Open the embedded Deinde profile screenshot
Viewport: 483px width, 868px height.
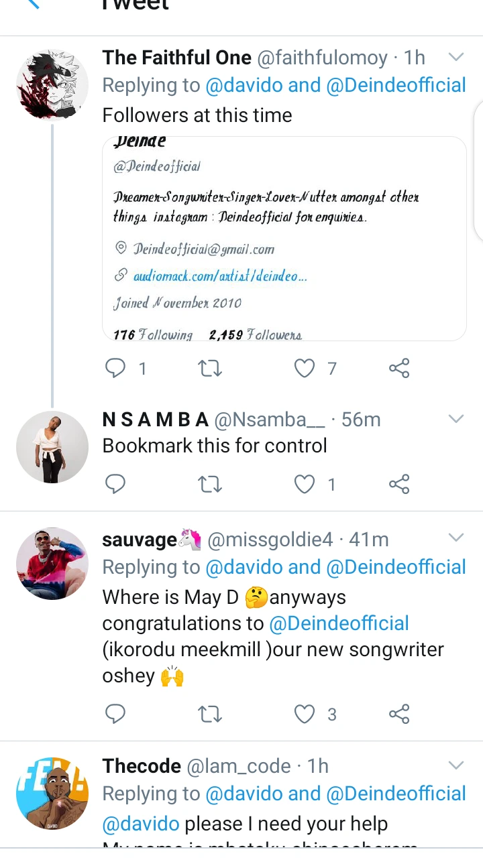284,239
